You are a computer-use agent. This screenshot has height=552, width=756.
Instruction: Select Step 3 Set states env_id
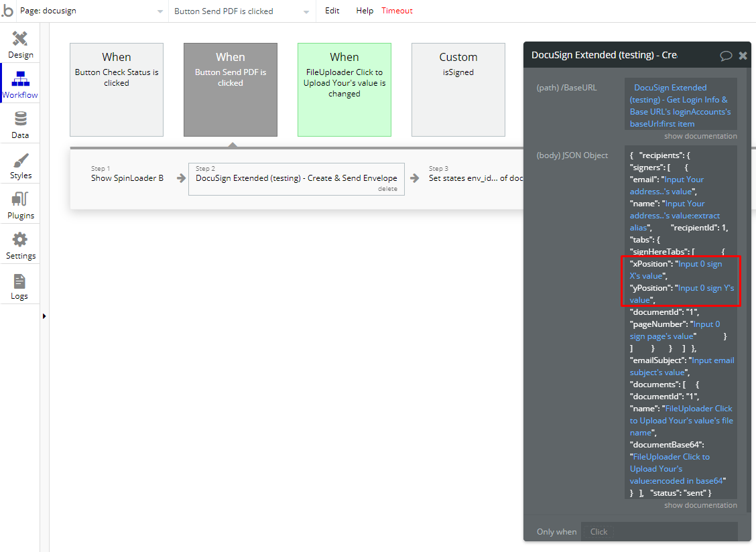tap(475, 178)
